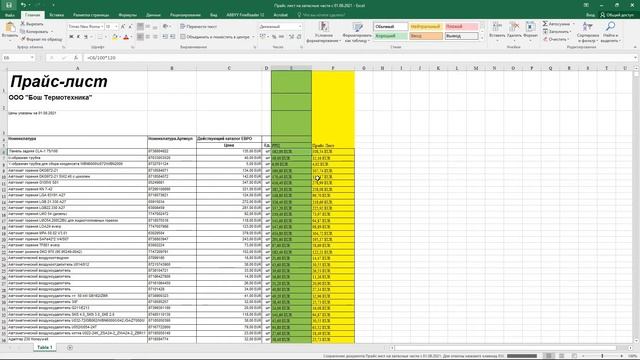Open the Рецензирование ribbon tab
640x360 pixels.
(x=185, y=15)
